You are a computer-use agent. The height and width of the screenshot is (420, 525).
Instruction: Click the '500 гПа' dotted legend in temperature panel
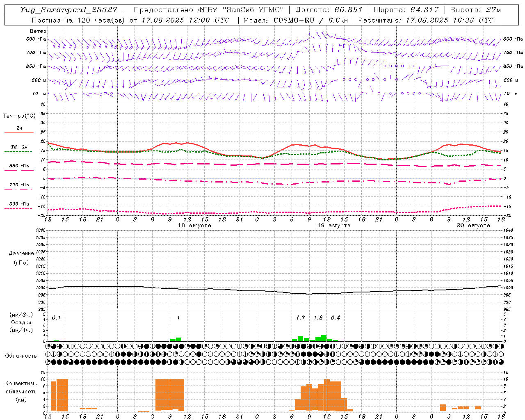point(19,204)
